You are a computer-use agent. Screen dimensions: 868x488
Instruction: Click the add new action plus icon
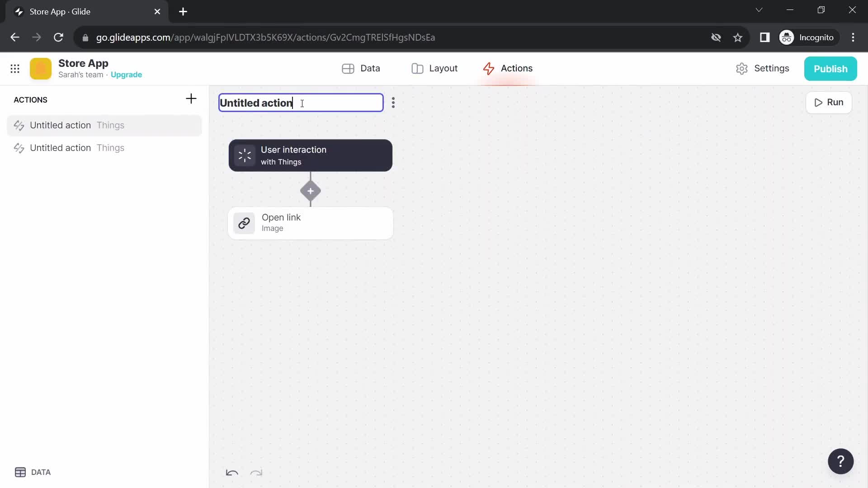click(191, 99)
